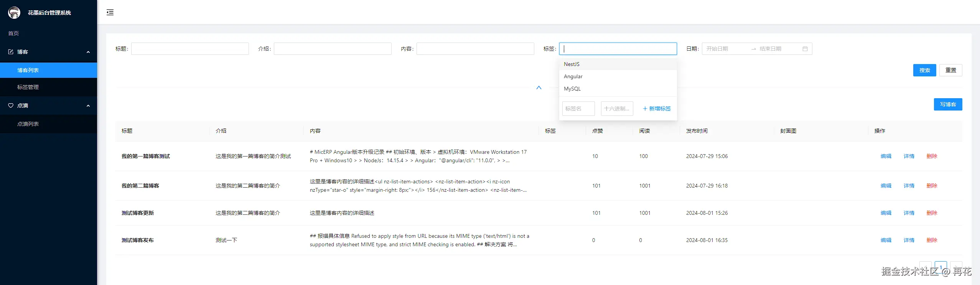Delete row 我的第二篇博客
The height and width of the screenshot is (285, 980).
pyautogui.click(x=932, y=186)
